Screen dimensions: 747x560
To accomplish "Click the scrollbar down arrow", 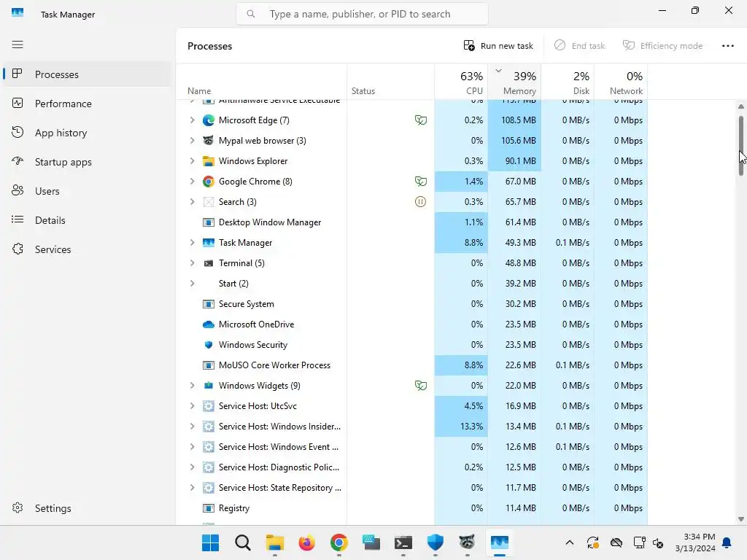I will click(741, 519).
